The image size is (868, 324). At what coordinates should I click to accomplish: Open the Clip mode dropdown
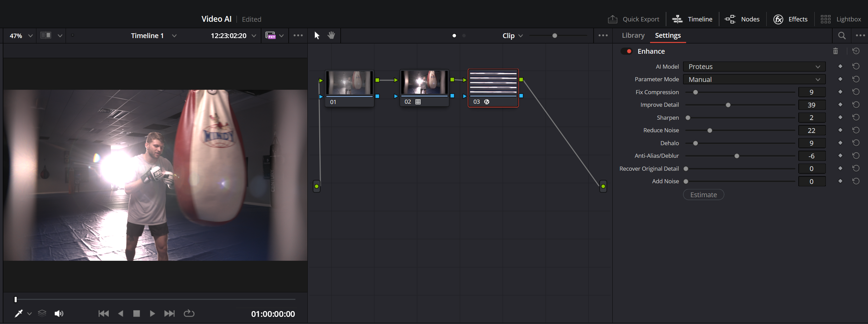pyautogui.click(x=512, y=36)
